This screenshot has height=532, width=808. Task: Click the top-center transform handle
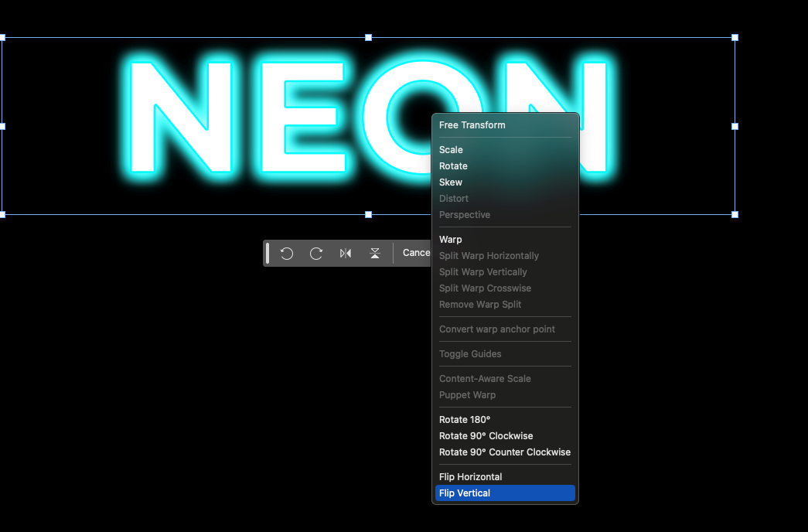click(x=369, y=38)
